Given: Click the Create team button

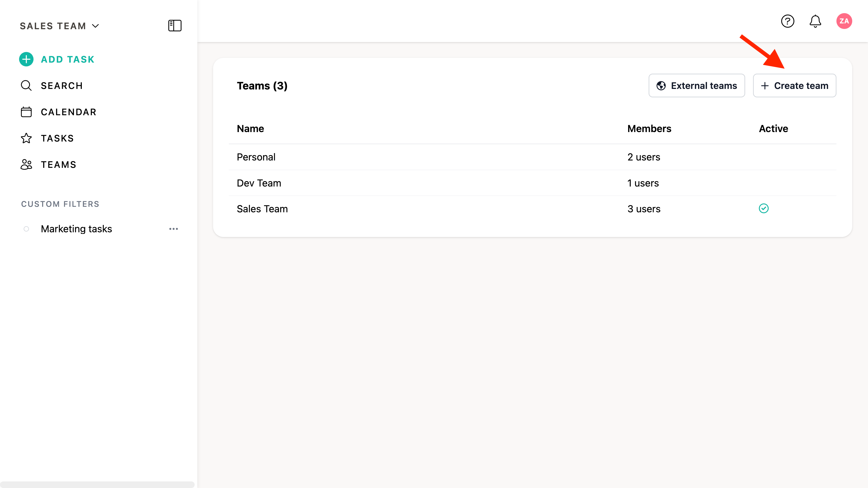Looking at the screenshot, I should click(794, 85).
